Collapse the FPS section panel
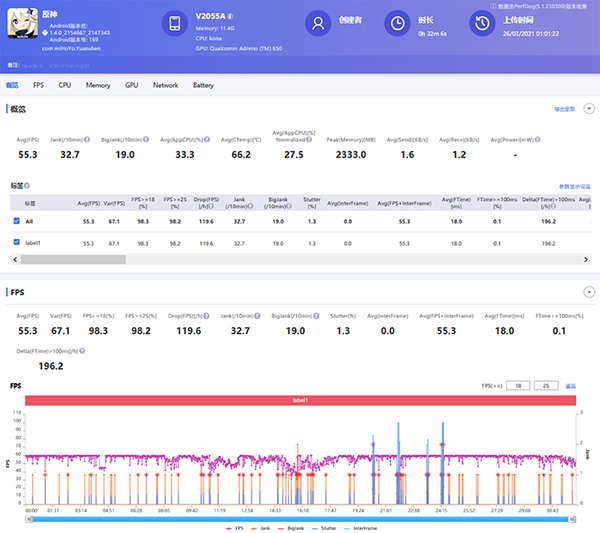600x533 pixels. [x=587, y=294]
